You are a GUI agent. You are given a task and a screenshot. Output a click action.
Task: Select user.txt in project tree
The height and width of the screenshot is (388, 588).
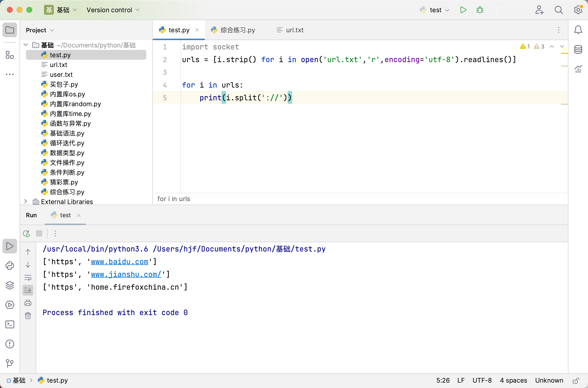[x=86, y=74]
